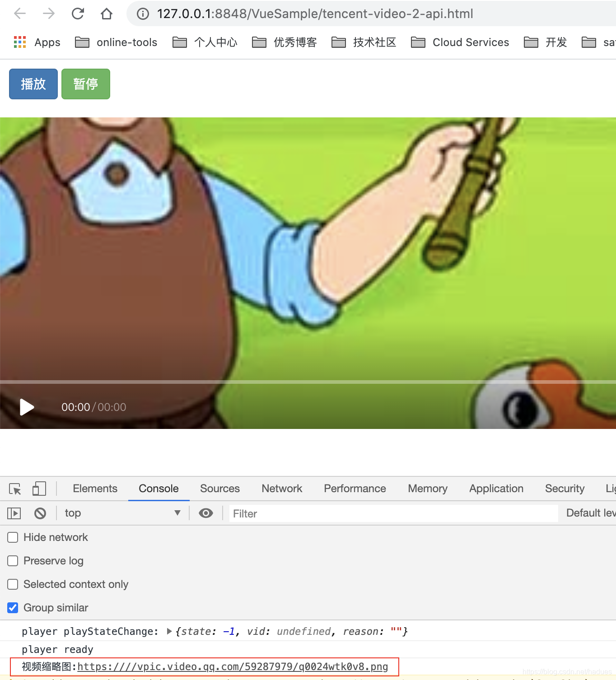Switch to the Performance tab
This screenshot has width=616, height=680.
coord(355,489)
